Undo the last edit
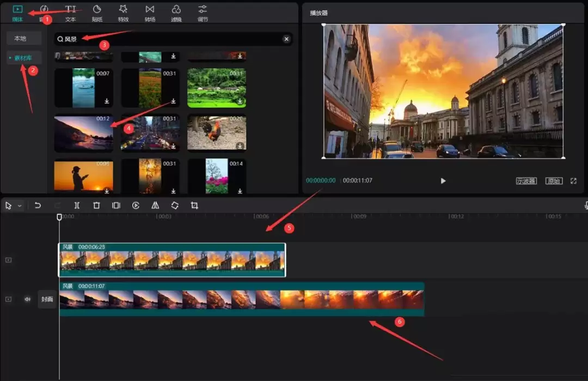Viewport: 588px width, 381px height. click(38, 205)
